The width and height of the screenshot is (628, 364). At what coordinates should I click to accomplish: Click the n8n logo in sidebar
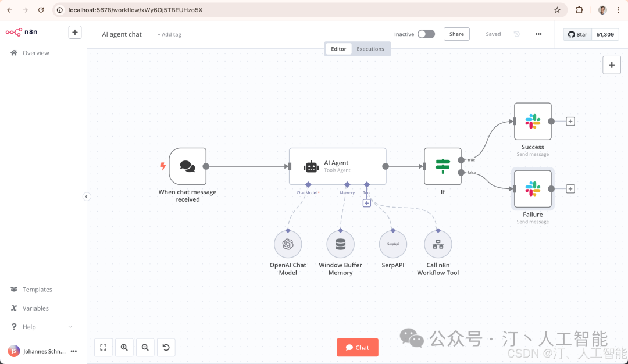[22, 32]
